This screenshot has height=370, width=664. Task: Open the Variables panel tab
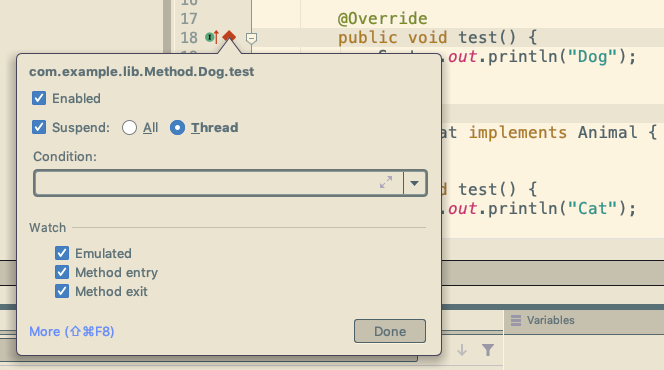(551, 320)
